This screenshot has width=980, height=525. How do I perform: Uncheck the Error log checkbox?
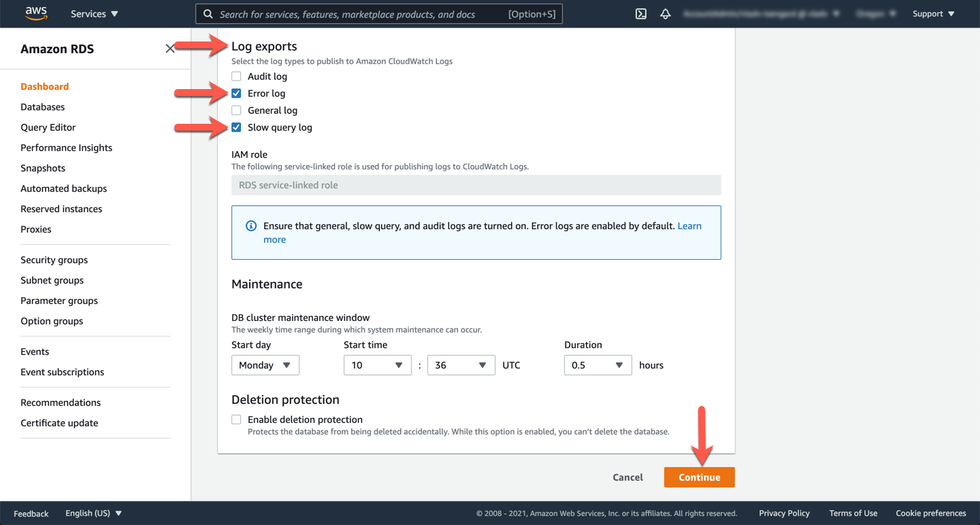tap(236, 93)
